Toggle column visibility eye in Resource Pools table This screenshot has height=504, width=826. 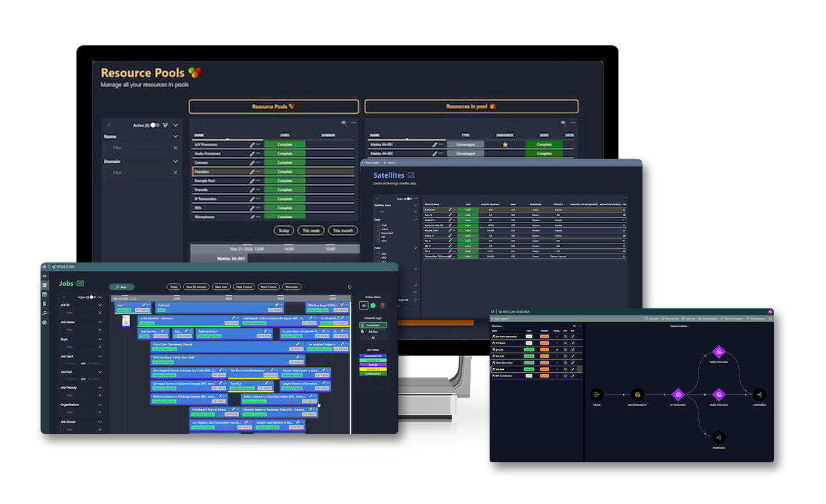tap(344, 122)
